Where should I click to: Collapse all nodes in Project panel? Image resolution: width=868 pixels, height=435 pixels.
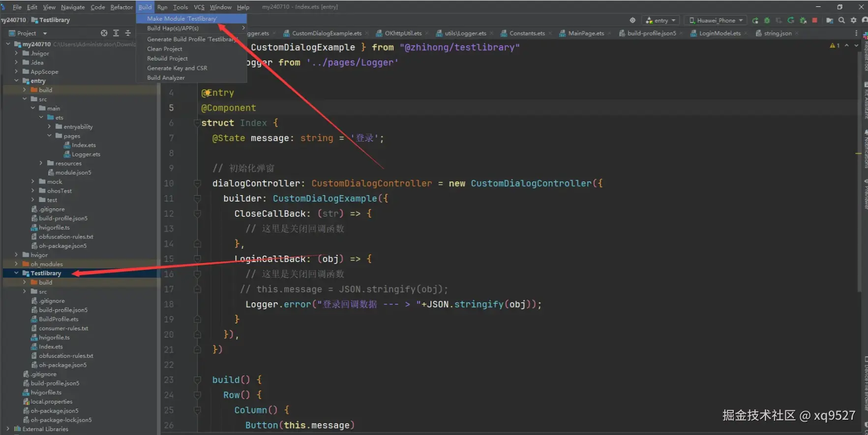[128, 33]
